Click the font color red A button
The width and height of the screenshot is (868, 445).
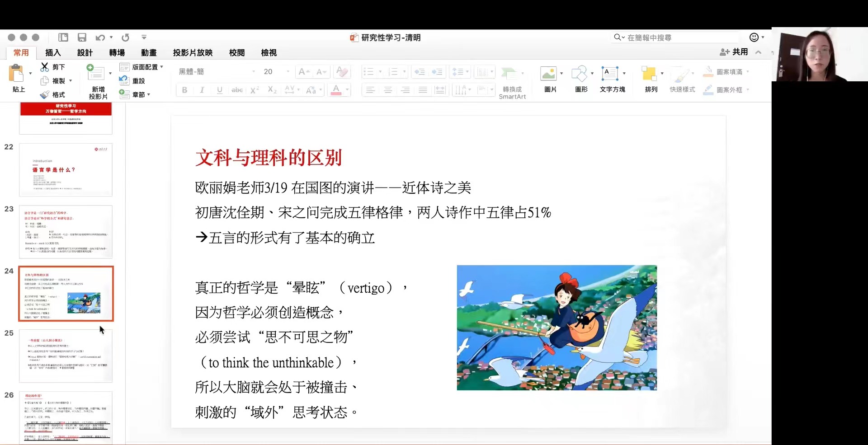coord(336,90)
